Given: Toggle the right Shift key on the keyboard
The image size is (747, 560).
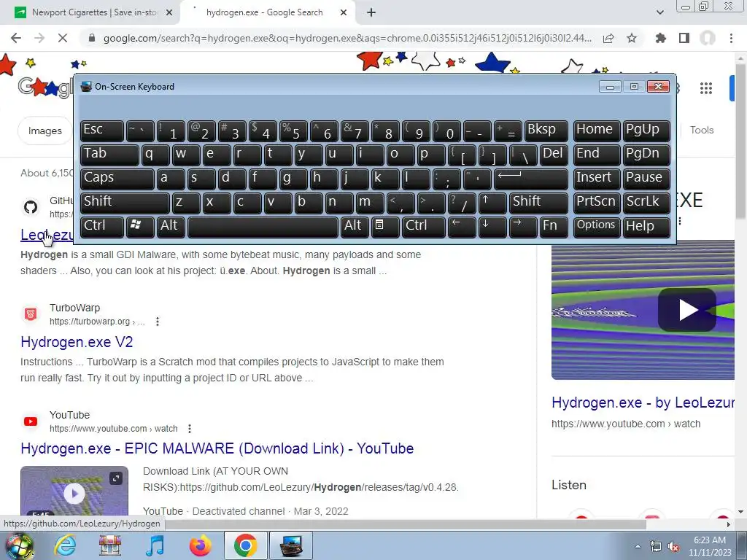Looking at the screenshot, I should pos(539,203).
